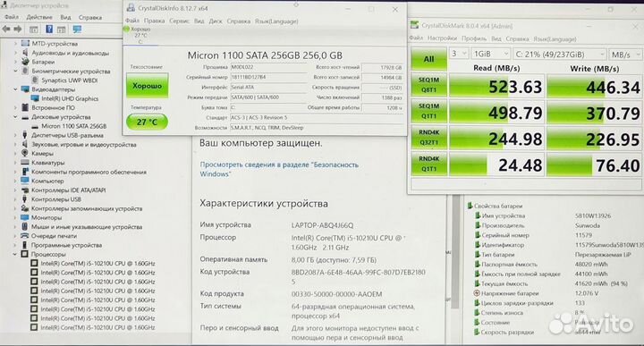
Task: Run the SEQ1M Q8T1 test button
Action: pyautogui.click(x=428, y=85)
